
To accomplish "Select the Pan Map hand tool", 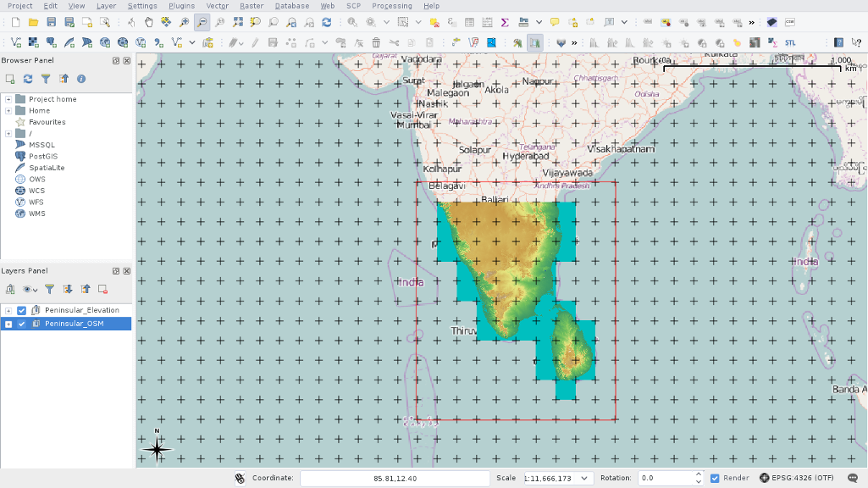I will [x=149, y=22].
